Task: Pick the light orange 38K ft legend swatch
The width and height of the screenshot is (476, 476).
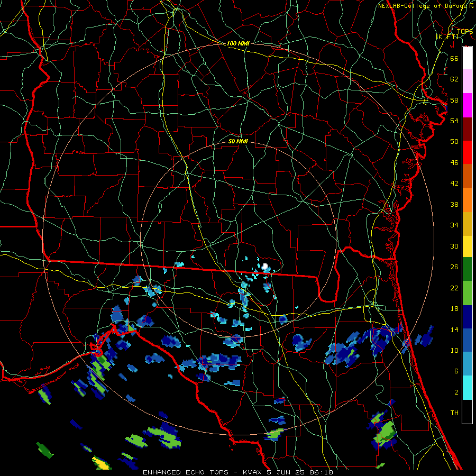Action: click(x=467, y=199)
